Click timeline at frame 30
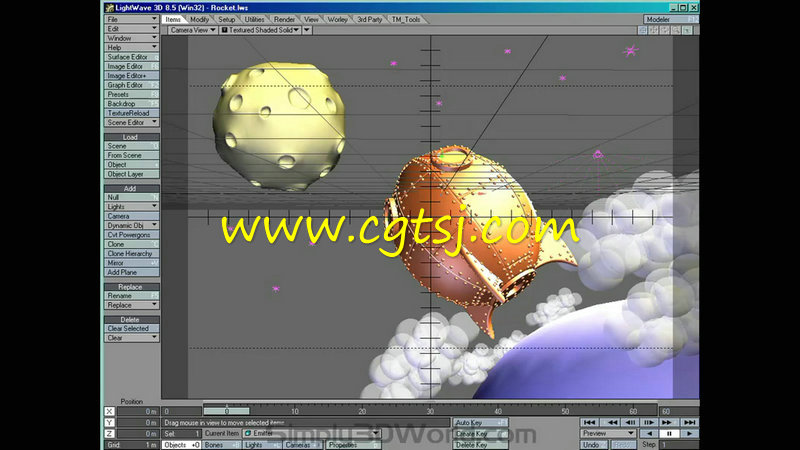This screenshot has height=450, width=800. pyautogui.click(x=430, y=411)
